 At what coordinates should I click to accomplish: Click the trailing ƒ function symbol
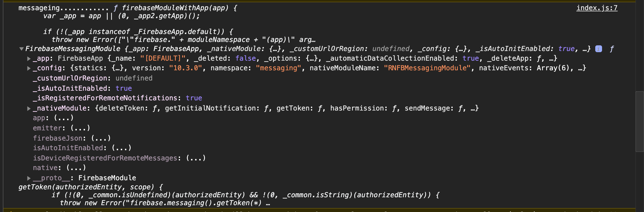click(x=612, y=49)
